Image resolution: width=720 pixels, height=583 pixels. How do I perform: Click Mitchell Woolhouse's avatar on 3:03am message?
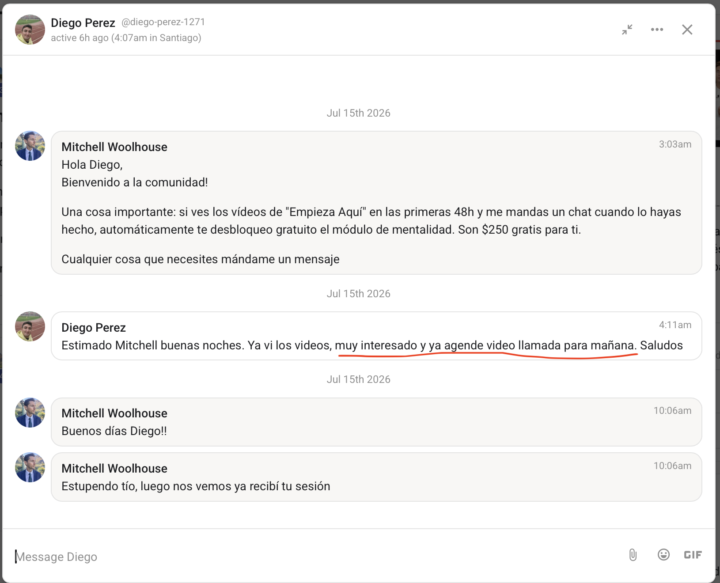click(x=30, y=146)
